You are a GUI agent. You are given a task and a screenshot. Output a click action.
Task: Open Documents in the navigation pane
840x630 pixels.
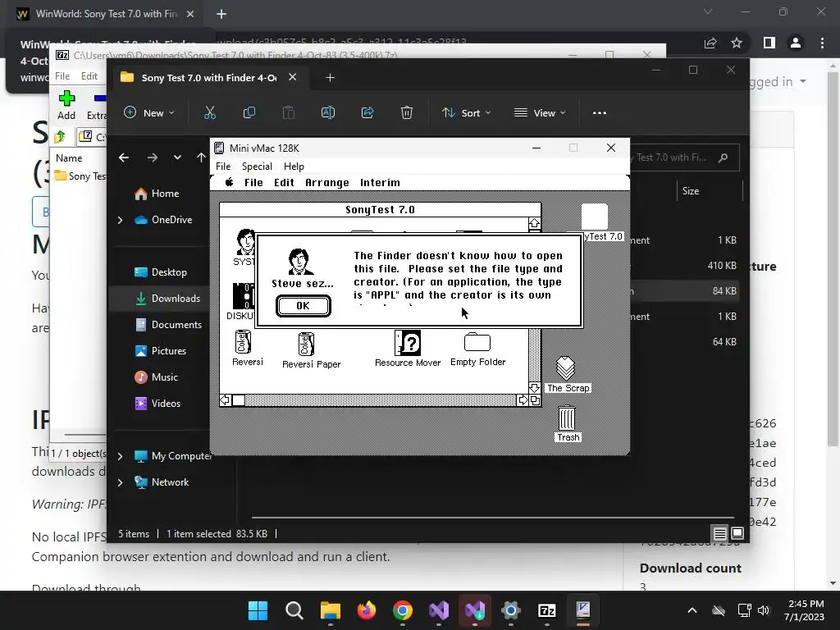click(169, 325)
